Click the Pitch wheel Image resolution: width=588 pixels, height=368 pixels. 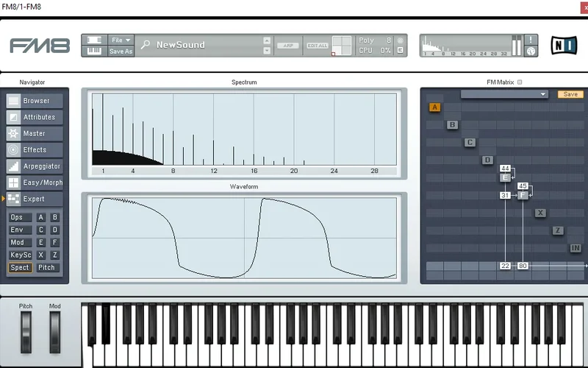tap(26, 333)
